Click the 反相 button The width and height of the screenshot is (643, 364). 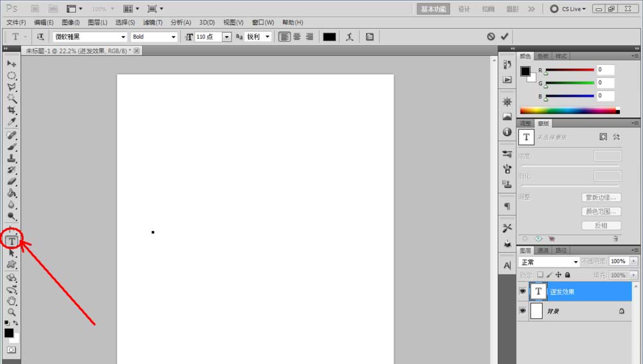[601, 225]
